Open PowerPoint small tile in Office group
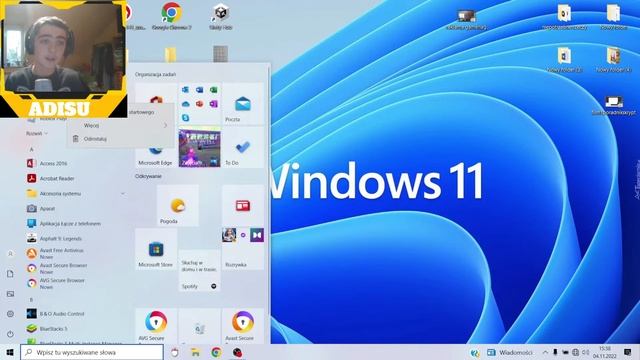 [200, 104]
